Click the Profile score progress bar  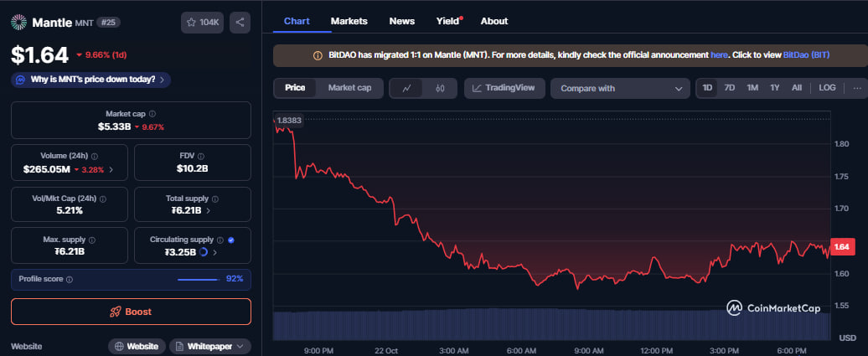pyautogui.click(x=199, y=279)
